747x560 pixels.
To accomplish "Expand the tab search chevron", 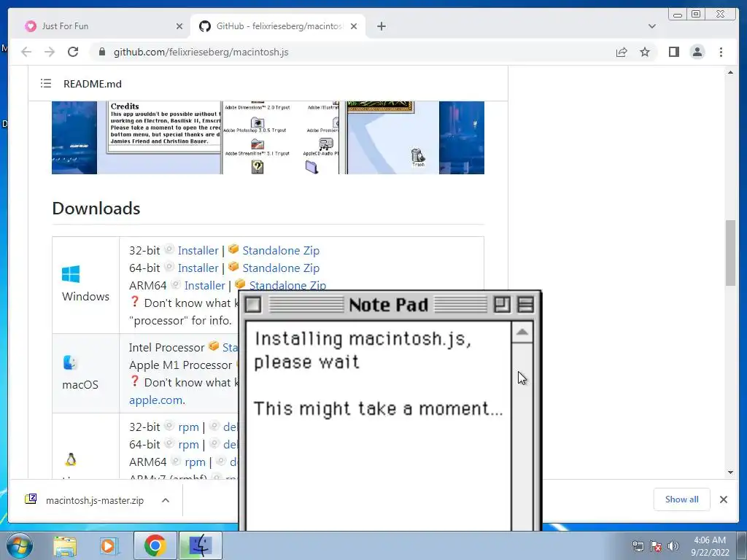I will [x=651, y=26].
